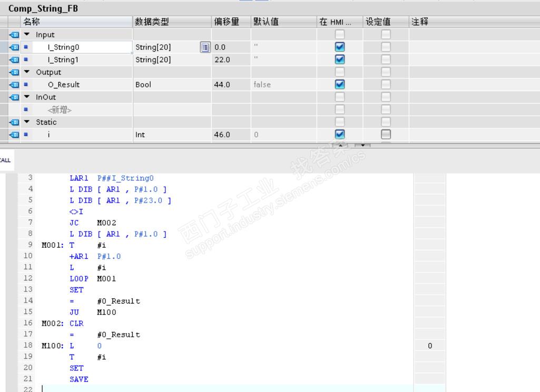540x392 pixels.
Task: Click the LOOP M001 instruction
Action: tap(93, 278)
